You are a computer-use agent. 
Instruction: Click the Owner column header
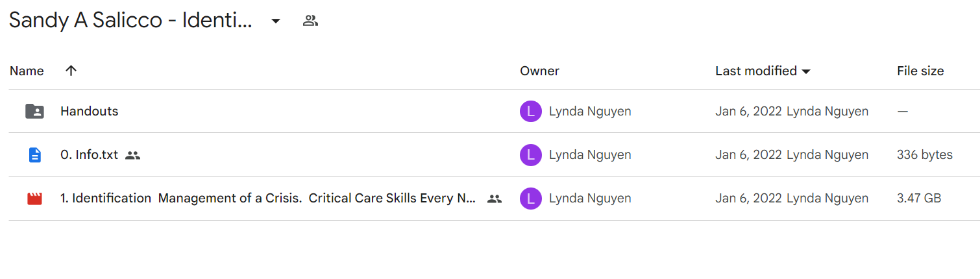pyautogui.click(x=539, y=71)
